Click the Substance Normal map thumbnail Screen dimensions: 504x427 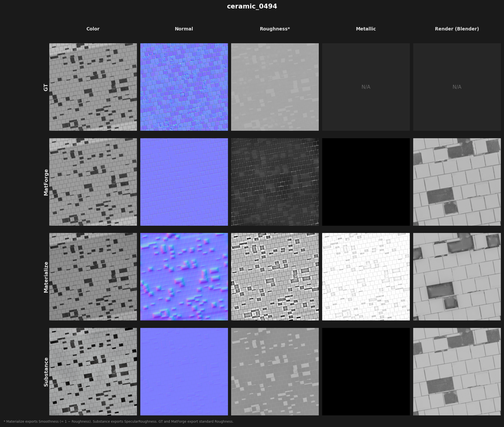[184, 372]
